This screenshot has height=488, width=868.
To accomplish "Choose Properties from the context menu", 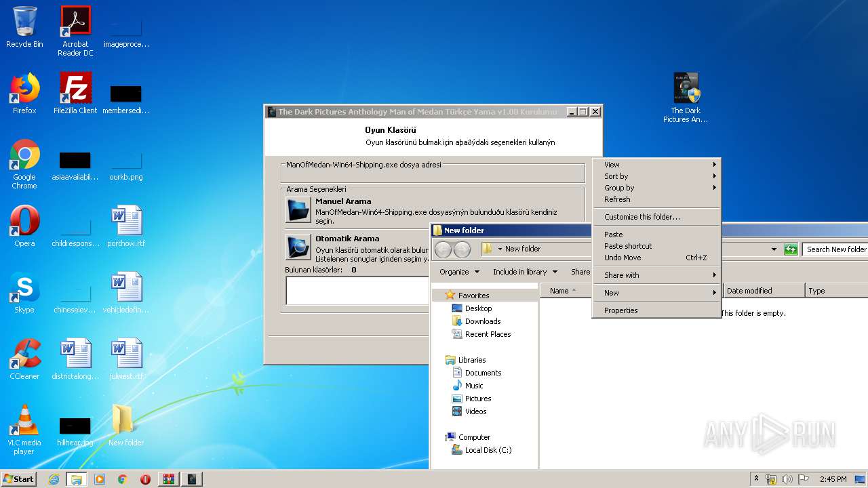I will point(656,310).
